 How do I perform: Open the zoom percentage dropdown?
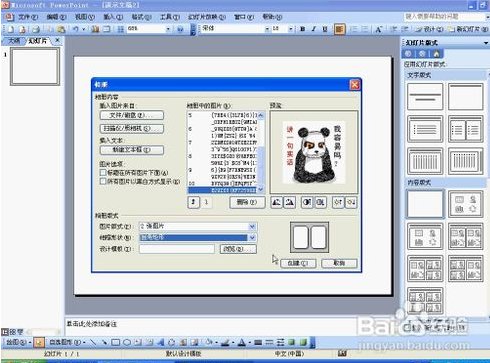click(168, 29)
